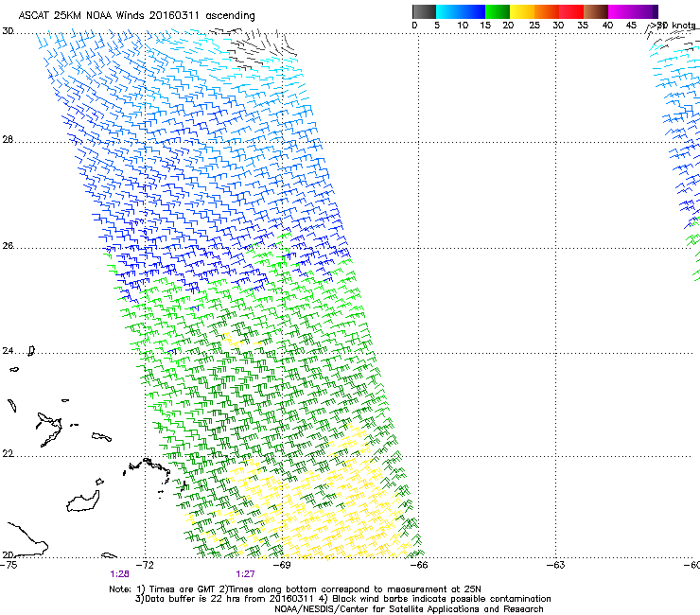Click the orange 25-30 knots legend color
The image size is (700, 615).
click(x=547, y=11)
